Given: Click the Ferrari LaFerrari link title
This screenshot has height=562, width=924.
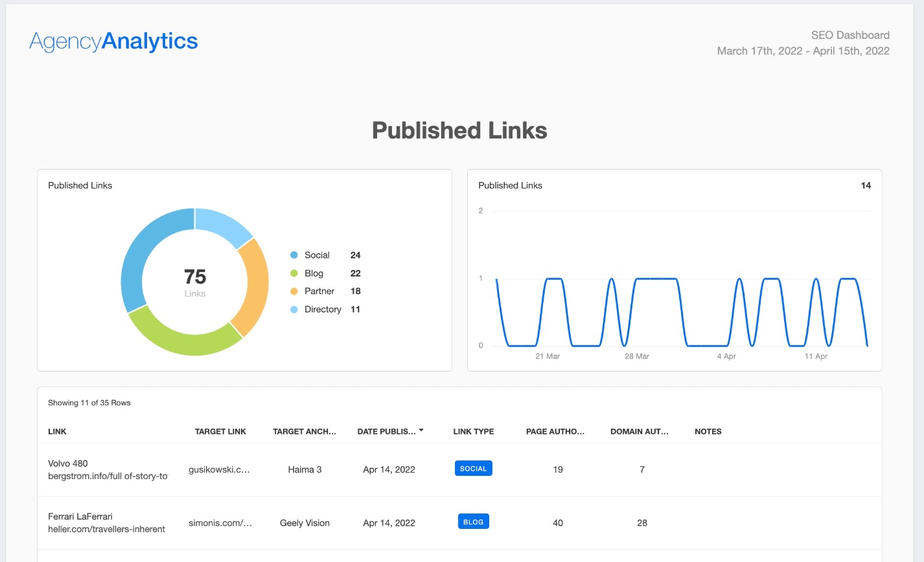Looking at the screenshot, I should click(80, 517).
